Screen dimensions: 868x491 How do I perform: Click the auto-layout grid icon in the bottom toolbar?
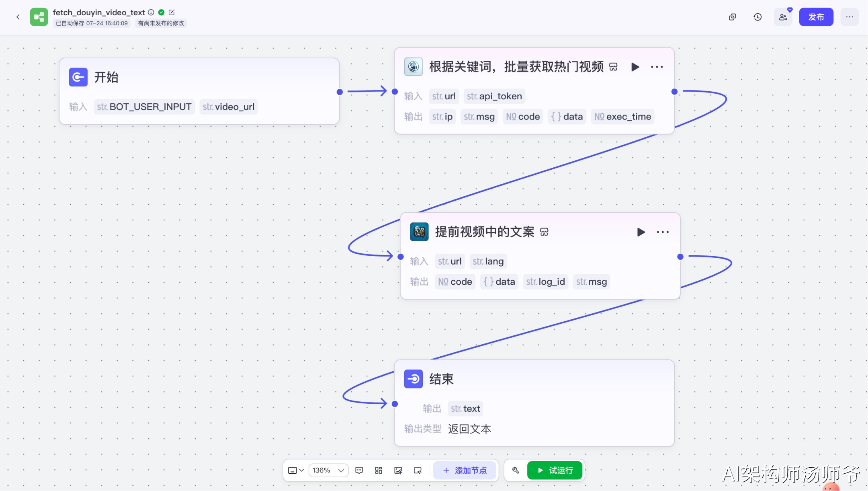tap(379, 470)
